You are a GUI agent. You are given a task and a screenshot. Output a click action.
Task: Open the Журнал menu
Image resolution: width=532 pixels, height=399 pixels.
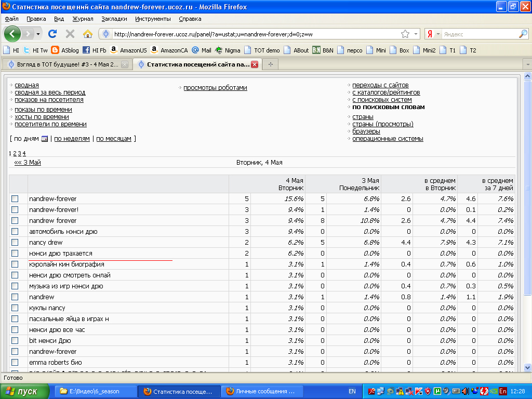coord(83,19)
